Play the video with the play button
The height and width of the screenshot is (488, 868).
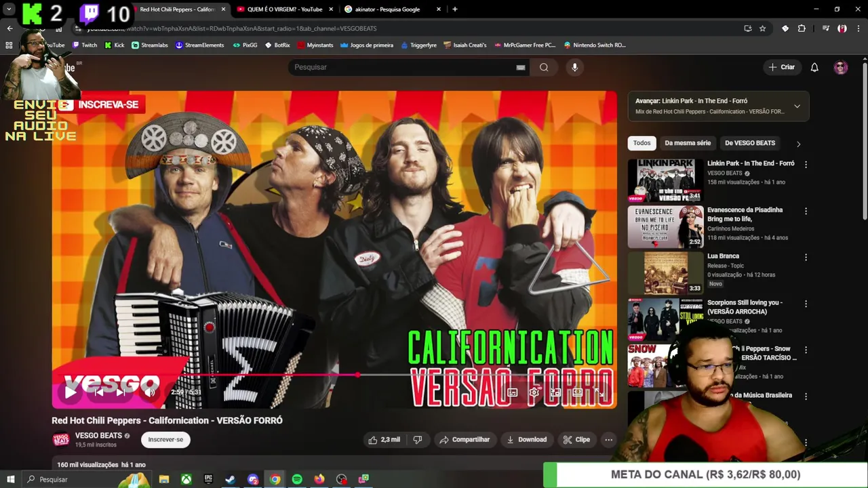coord(71,392)
